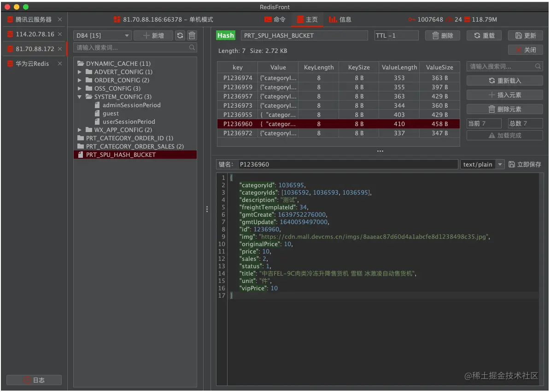Click the KeyLength column header
This screenshot has height=392, width=550.
pyautogui.click(x=318, y=67)
